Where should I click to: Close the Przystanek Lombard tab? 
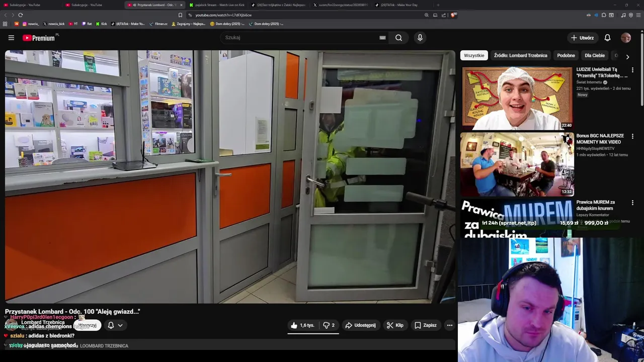(181, 5)
